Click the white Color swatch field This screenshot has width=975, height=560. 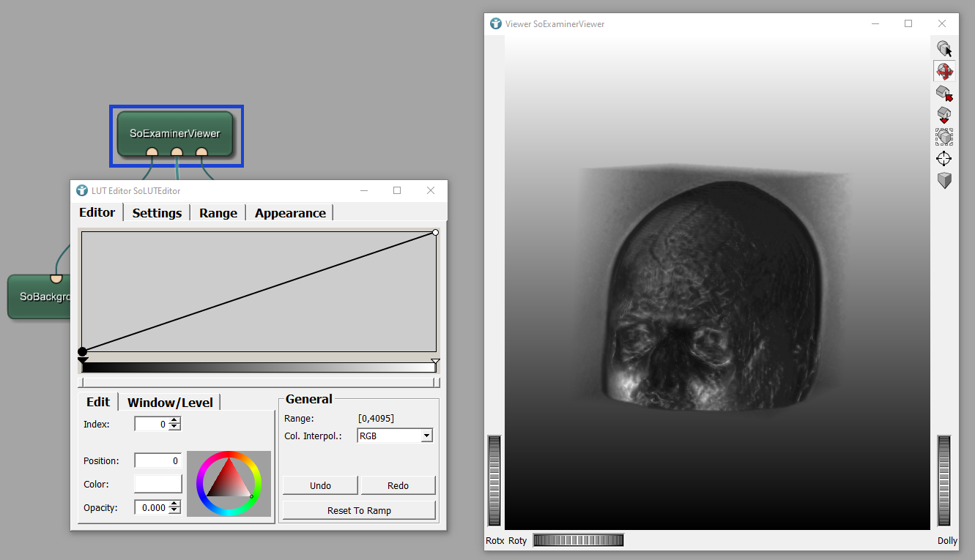pyautogui.click(x=158, y=484)
